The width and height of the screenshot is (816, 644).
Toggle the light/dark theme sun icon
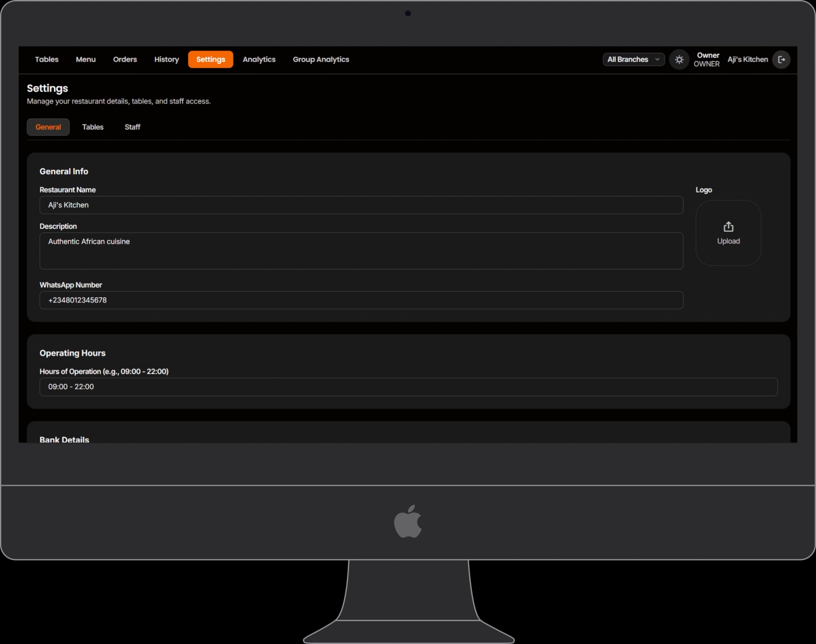679,59
